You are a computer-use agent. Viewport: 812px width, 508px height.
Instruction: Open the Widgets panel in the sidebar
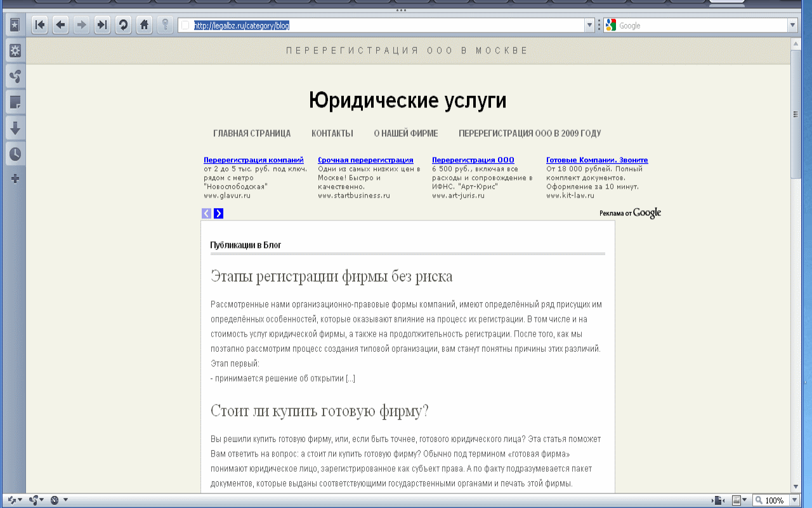pos(15,51)
